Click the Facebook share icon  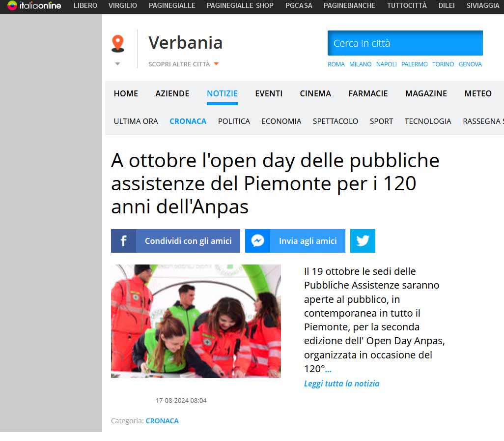coord(123,240)
